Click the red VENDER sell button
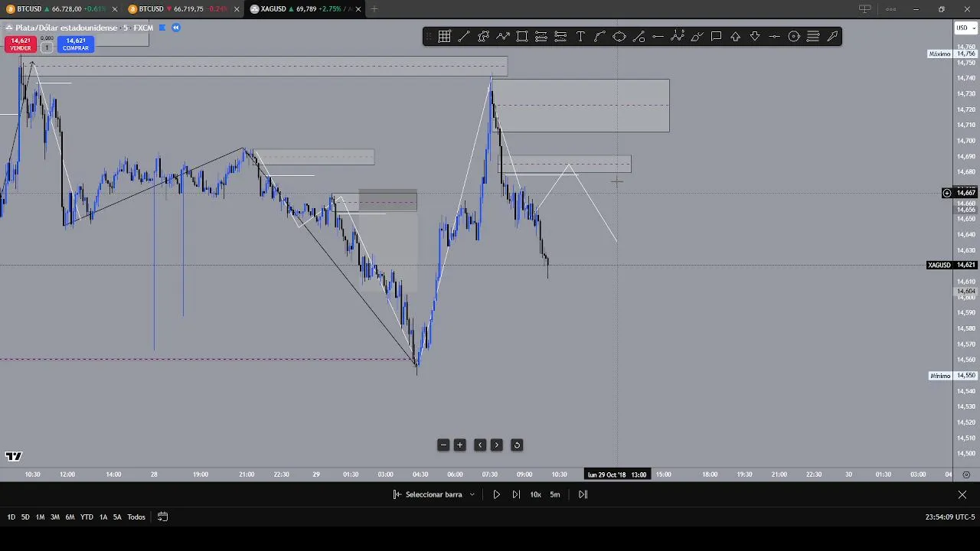Image resolution: width=980 pixels, height=551 pixels. point(21,44)
